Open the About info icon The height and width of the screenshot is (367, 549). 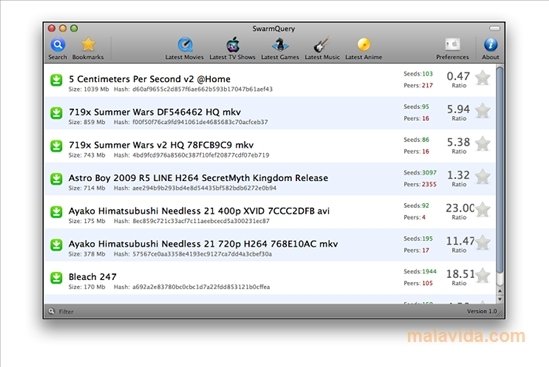pyautogui.click(x=491, y=48)
